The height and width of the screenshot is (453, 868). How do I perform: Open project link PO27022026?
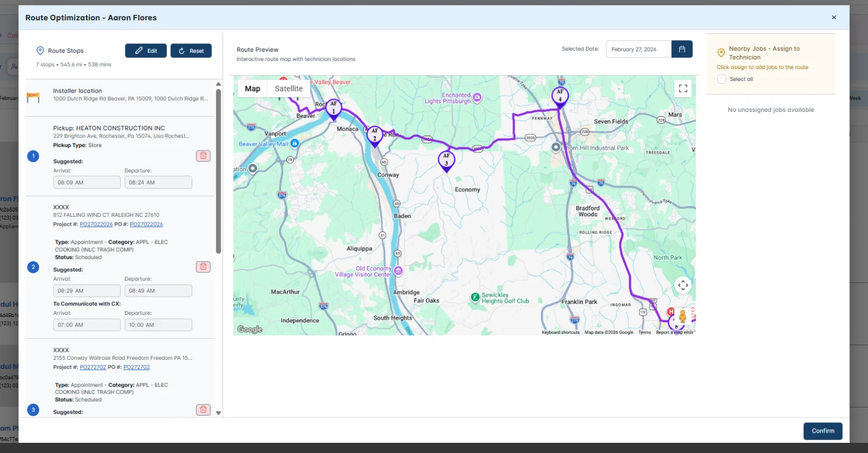(96, 224)
